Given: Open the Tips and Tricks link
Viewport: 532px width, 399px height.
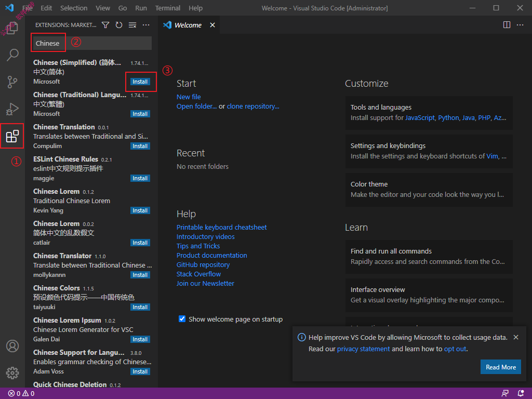Looking at the screenshot, I should pyautogui.click(x=198, y=246).
